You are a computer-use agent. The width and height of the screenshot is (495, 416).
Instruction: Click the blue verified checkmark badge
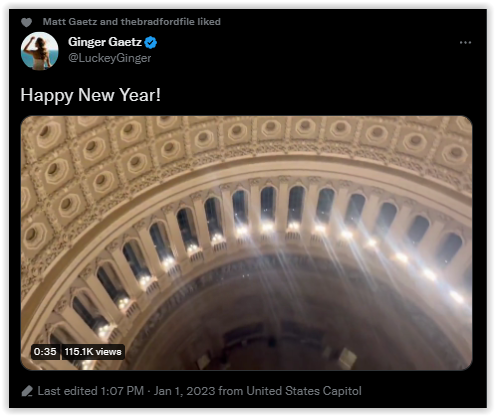151,43
